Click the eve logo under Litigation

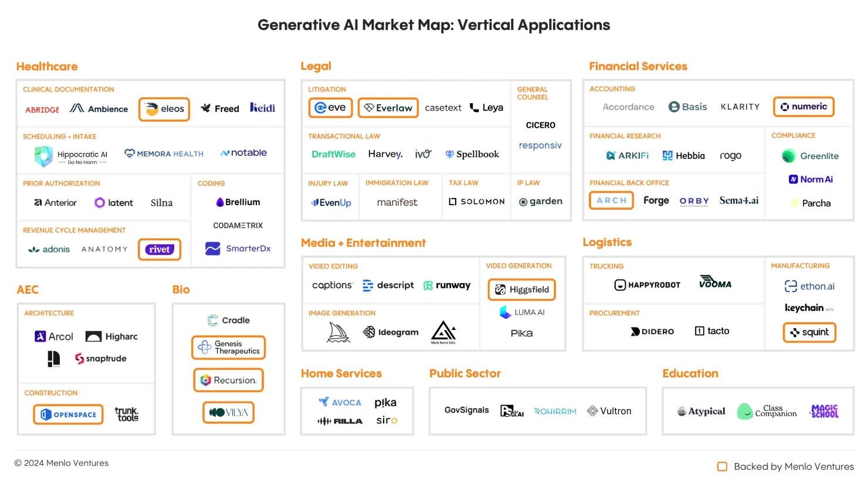coord(330,107)
